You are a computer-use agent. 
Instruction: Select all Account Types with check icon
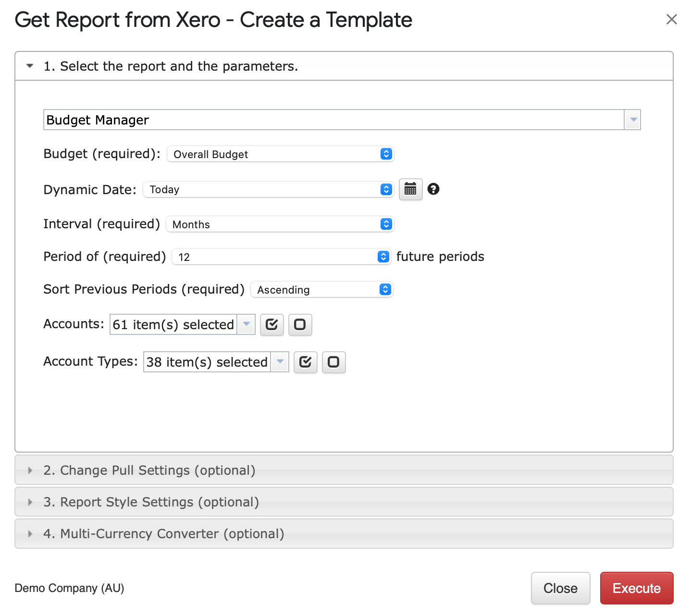click(x=306, y=362)
